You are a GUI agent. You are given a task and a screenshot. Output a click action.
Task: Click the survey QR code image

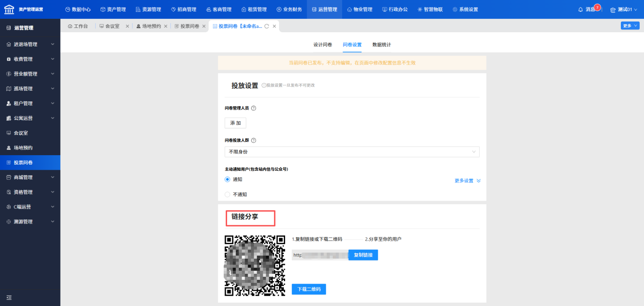click(255, 265)
